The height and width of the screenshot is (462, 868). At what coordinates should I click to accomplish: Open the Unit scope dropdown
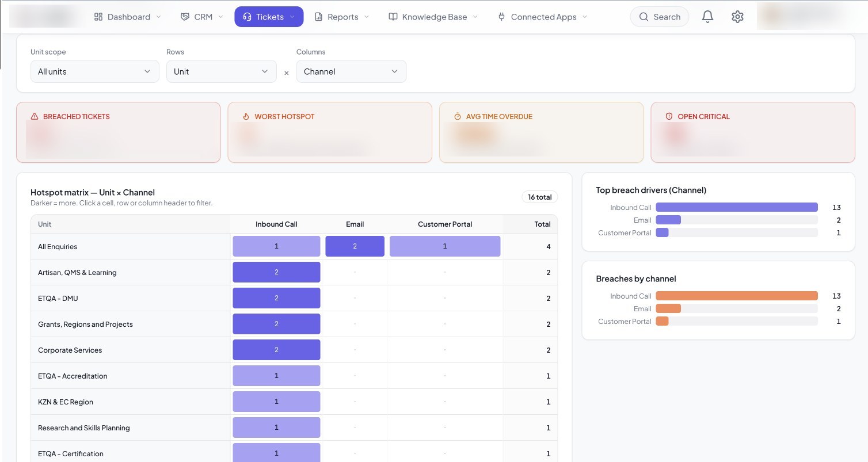[x=95, y=71]
